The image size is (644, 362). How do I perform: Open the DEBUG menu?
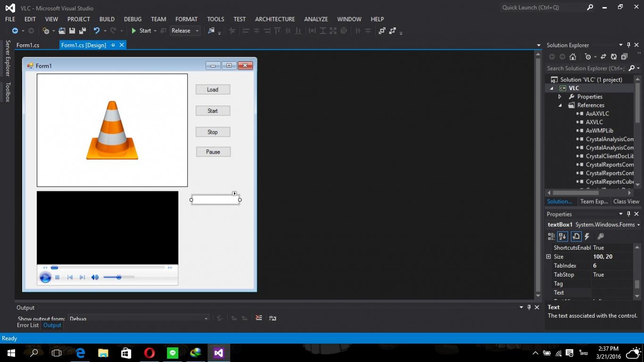pyautogui.click(x=132, y=19)
